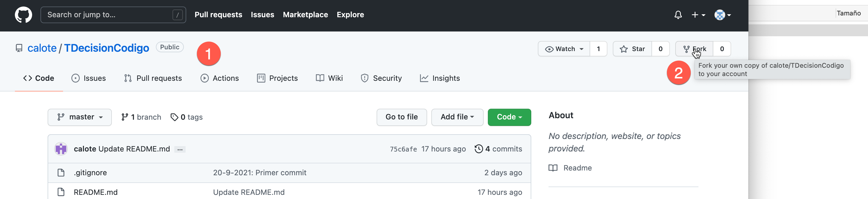The height and width of the screenshot is (199, 868).
Task: Fork the repository
Action: pos(694,49)
